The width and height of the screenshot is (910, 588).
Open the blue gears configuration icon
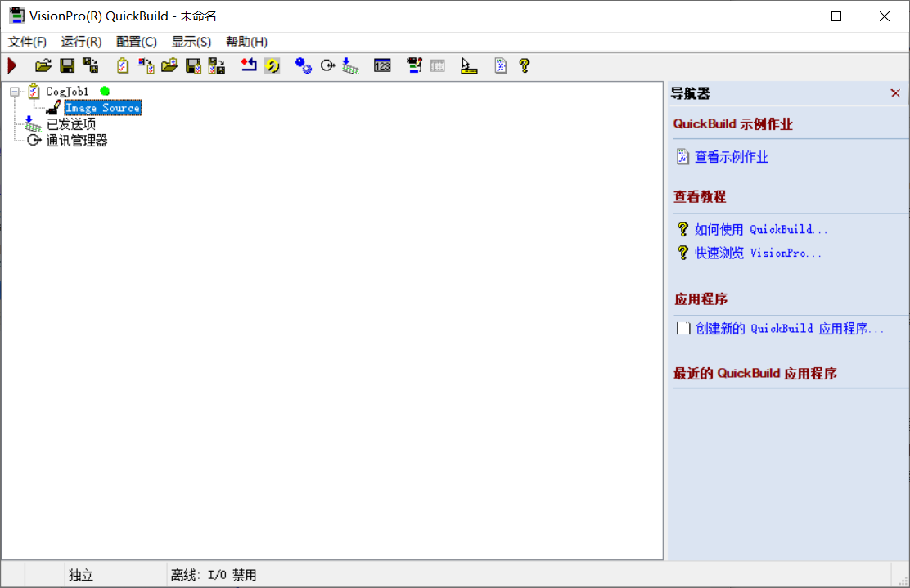pos(304,65)
